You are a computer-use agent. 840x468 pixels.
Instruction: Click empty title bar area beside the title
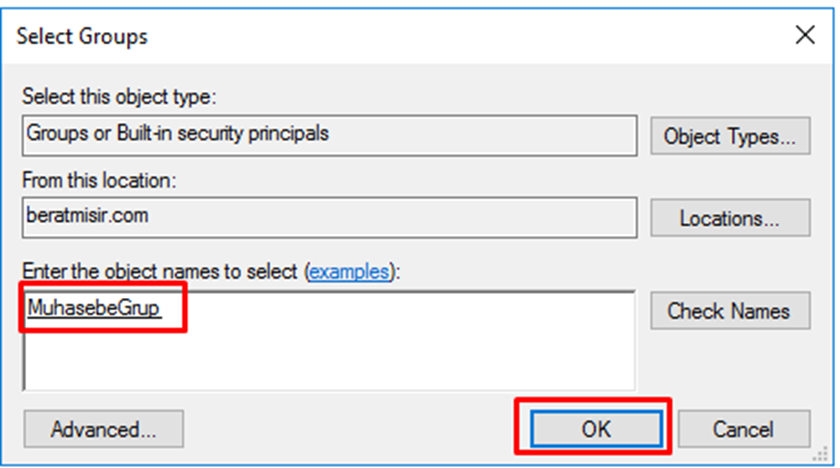[450, 38]
